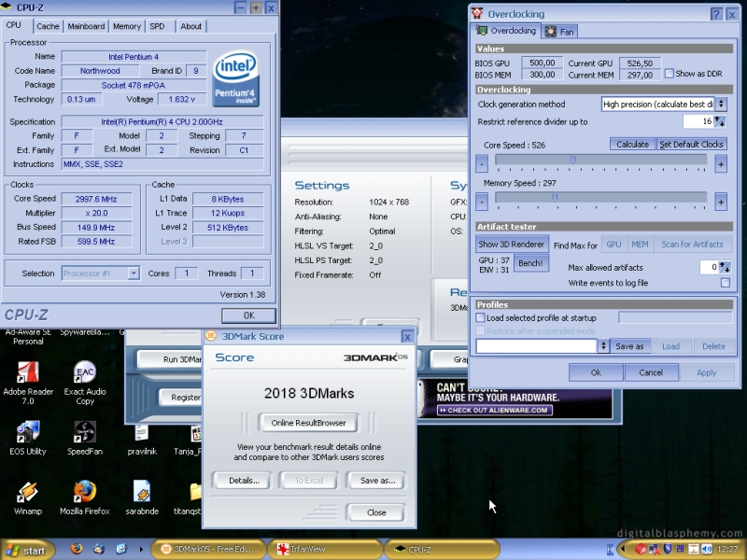Screen dimensions: 747x560
Task: Click the Intel Pentium 4 logo in CPU-Z
Action: (x=236, y=78)
